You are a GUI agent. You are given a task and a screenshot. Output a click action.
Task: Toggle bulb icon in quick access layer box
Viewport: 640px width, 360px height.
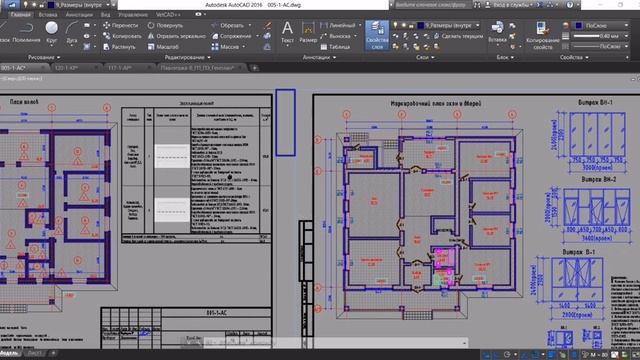coord(26,5)
